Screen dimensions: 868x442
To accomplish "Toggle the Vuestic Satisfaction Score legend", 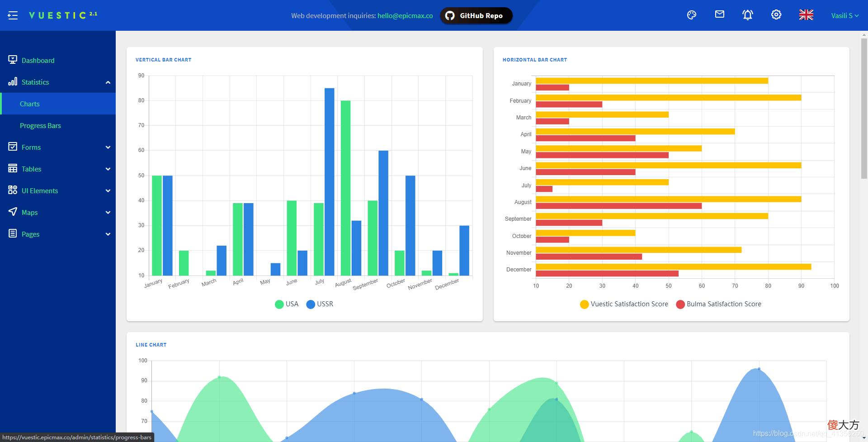I will pos(624,304).
